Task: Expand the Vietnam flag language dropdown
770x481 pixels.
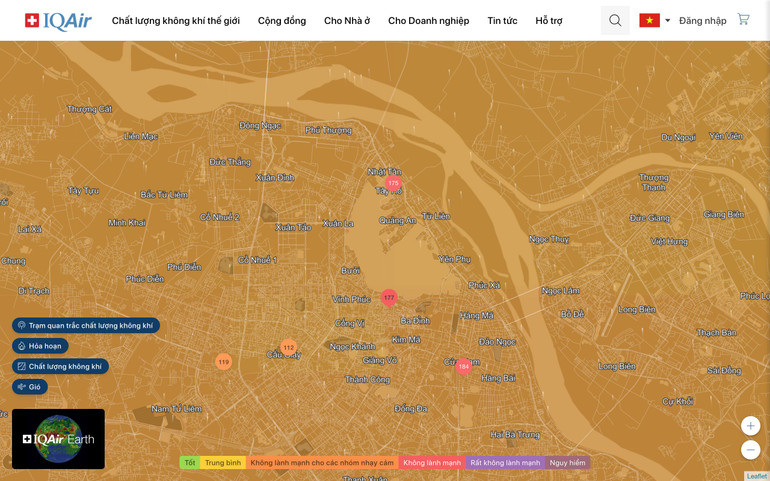Action: tap(654, 20)
